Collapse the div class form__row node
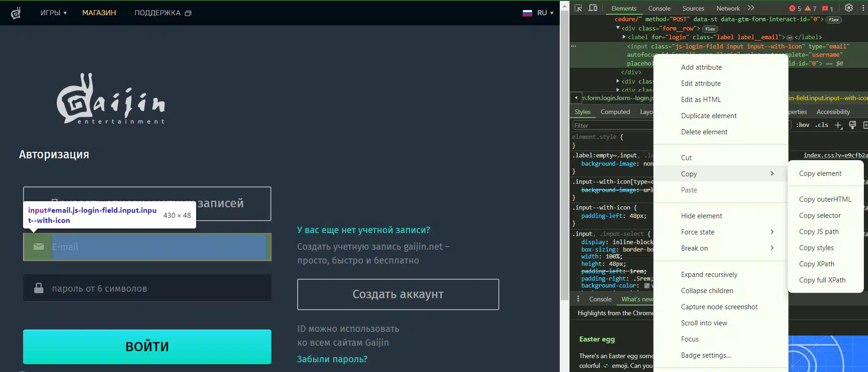Image resolution: width=868 pixels, height=372 pixels. (618, 28)
